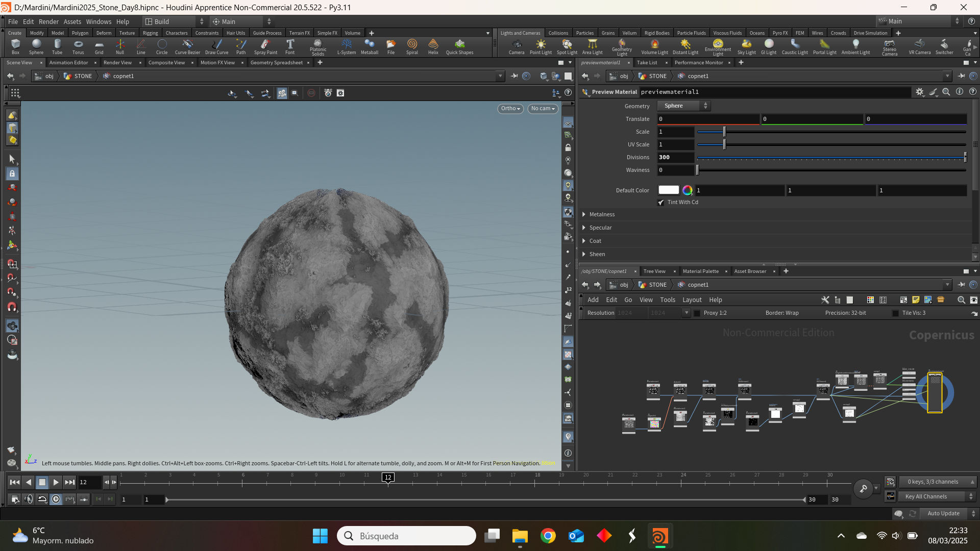Image resolution: width=980 pixels, height=551 pixels.
Task: Add an Area Light
Action: pyautogui.click(x=592, y=47)
